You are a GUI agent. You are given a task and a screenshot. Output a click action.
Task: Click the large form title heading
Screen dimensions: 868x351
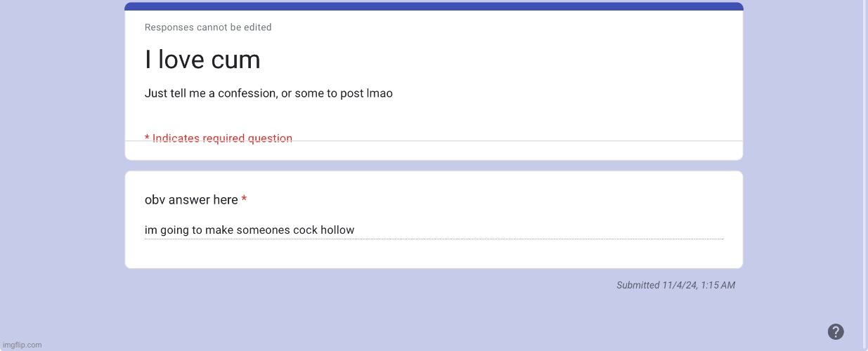pos(202,60)
